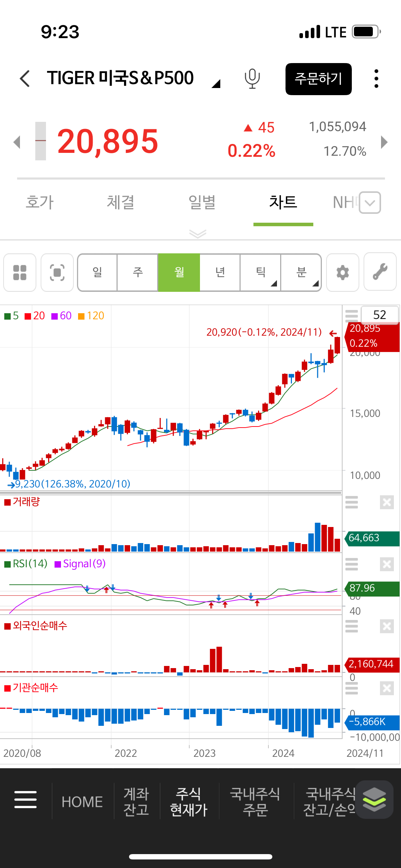
Task: Tap the current price 20,895
Action: (108, 141)
